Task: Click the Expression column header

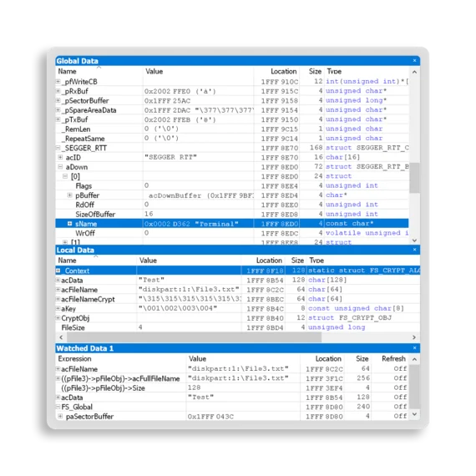Action: click(x=121, y=358)
